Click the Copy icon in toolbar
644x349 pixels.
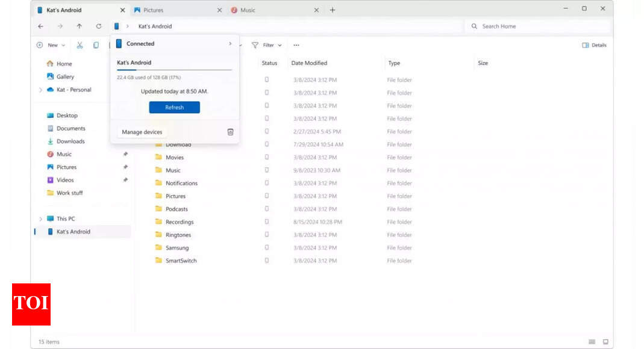(x=96, y=45)
